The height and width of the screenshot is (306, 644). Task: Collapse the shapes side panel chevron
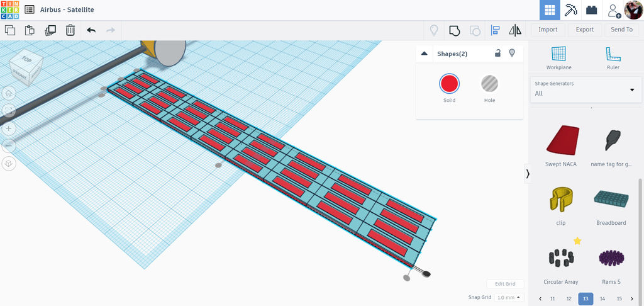pyautogui.click(x=528, y=174)
